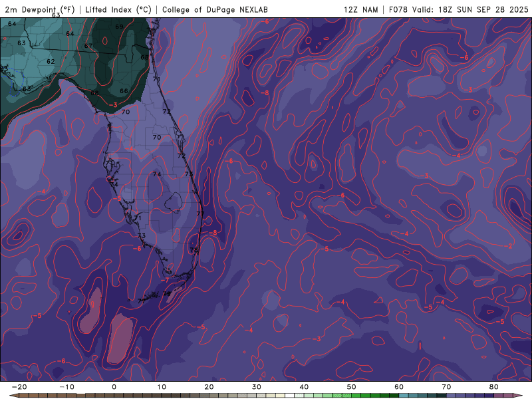Viewport: 532px width, 399px height.
Task: Click the "-20" color bar label
Action: coord(19,387)
